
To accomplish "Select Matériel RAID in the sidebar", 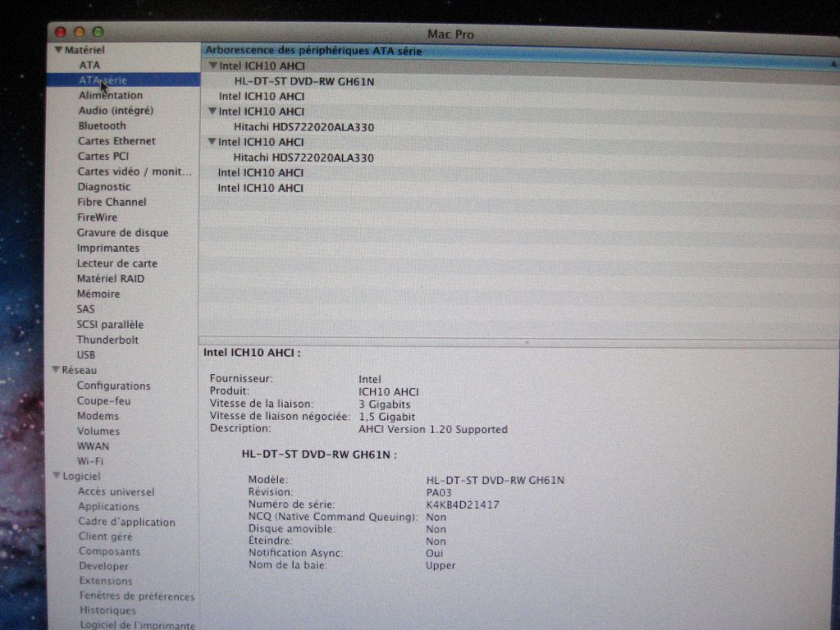I will [x=111, y=279].
